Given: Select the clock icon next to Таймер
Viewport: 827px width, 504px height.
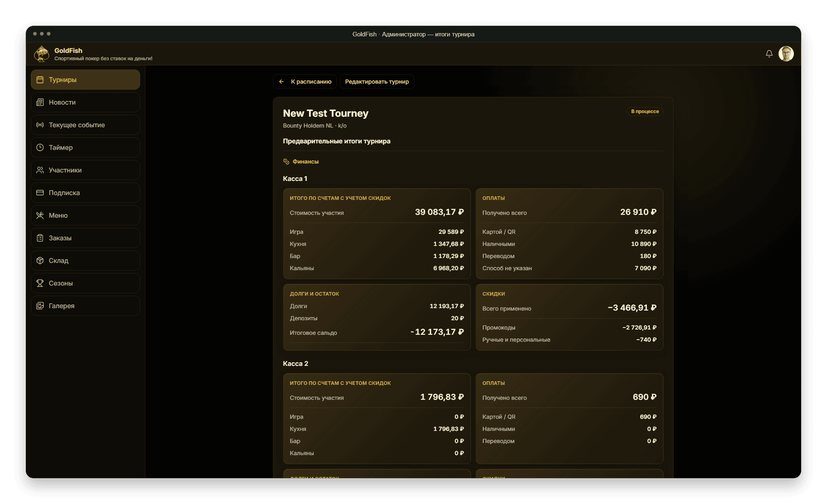Looking at the screenshot, I should point(40,147).
